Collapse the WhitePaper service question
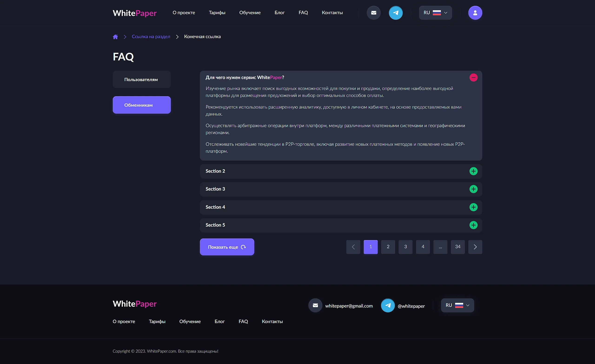Image resolution: width=595 pixels, height=364 pixels. tap(473, 78)
